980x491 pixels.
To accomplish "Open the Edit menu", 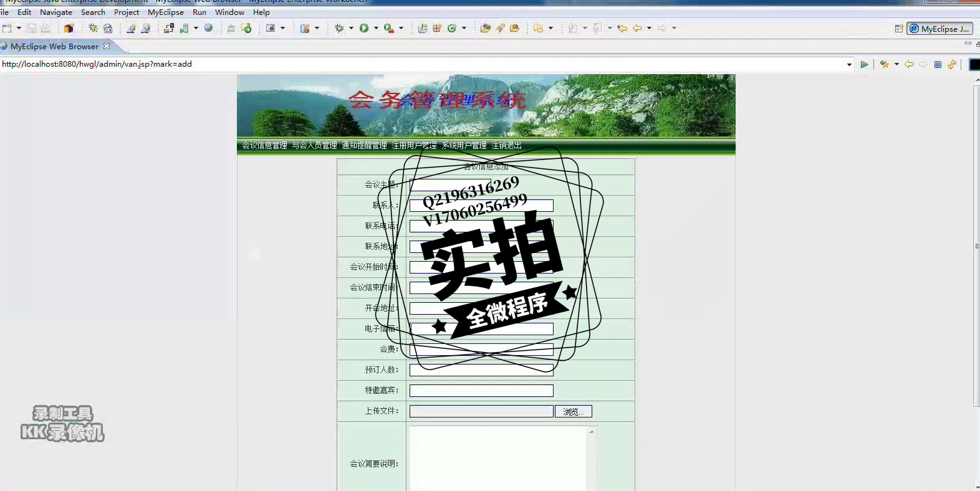I will 24,12.
